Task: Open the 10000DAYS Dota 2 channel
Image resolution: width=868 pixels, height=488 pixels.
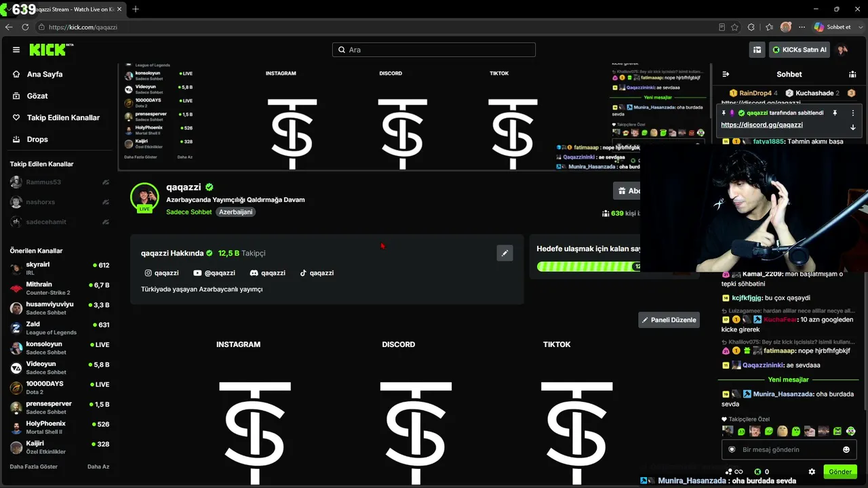Action: coord(59,388)
